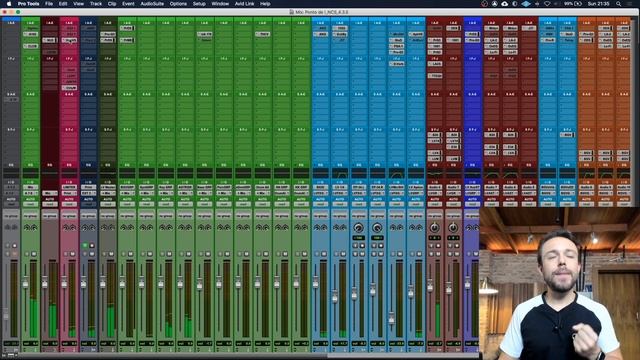
Task: Adjust right pan knob on pink track
Action: (73, 227)
